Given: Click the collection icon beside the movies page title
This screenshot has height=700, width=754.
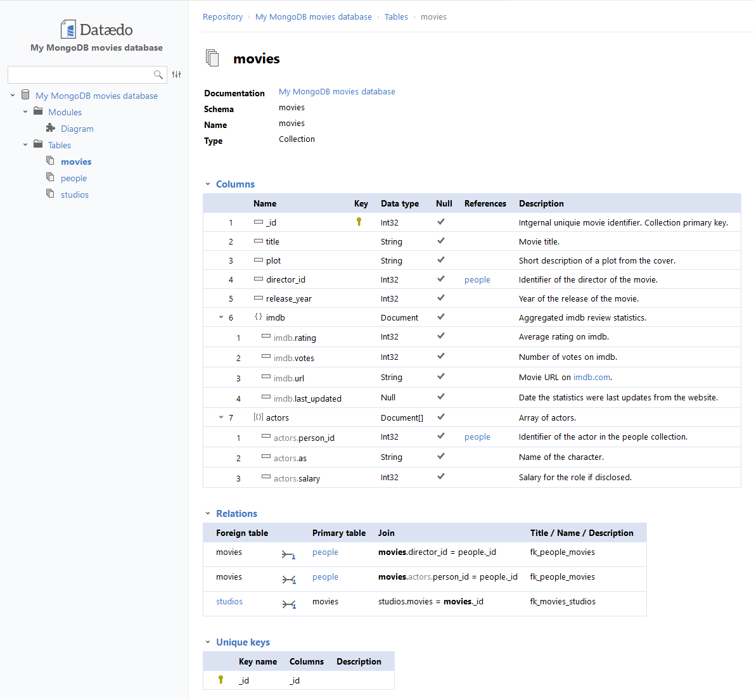Looking at the screenshot, I should (212, 57).
